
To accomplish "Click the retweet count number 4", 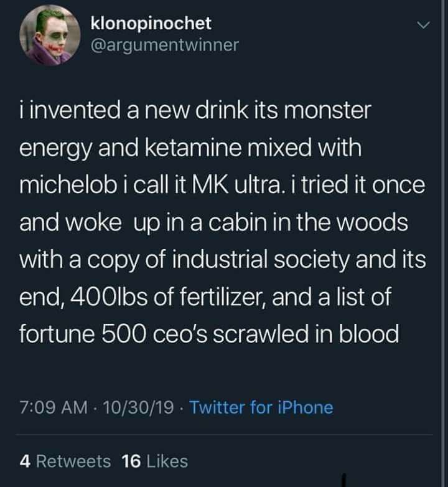I will tap(24, 461).
